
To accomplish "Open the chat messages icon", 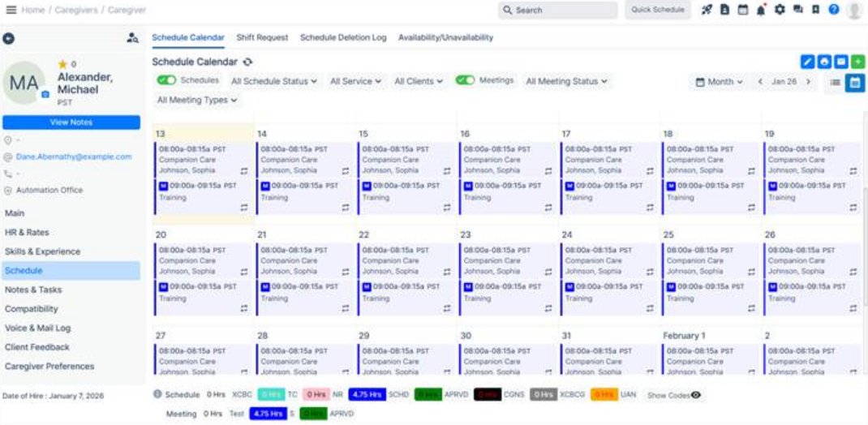I will tap(797, 10).
